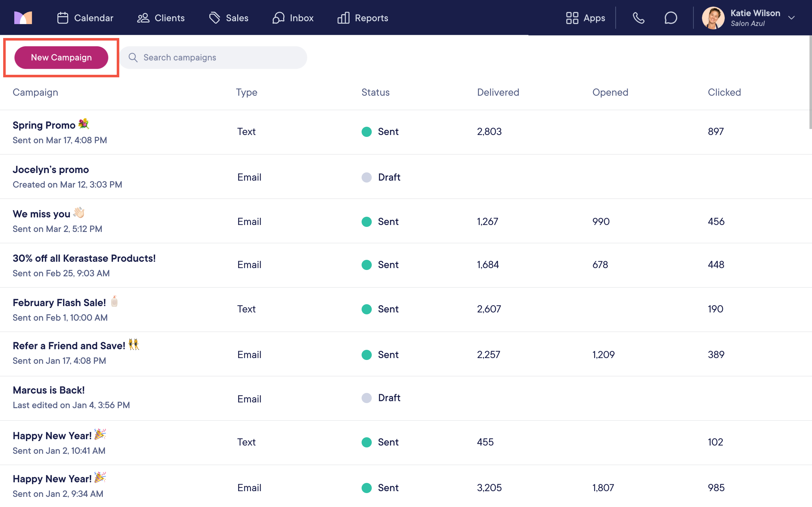Click the Apps grid icon
Image resolution: width=812 pixels, height=507 pixels.
click(572, 18)
